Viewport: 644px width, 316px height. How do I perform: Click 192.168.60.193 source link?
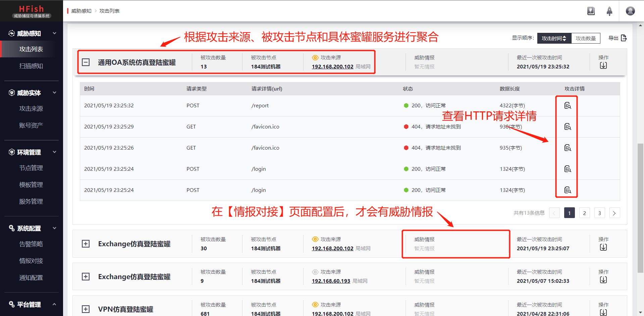pos(331,281)
